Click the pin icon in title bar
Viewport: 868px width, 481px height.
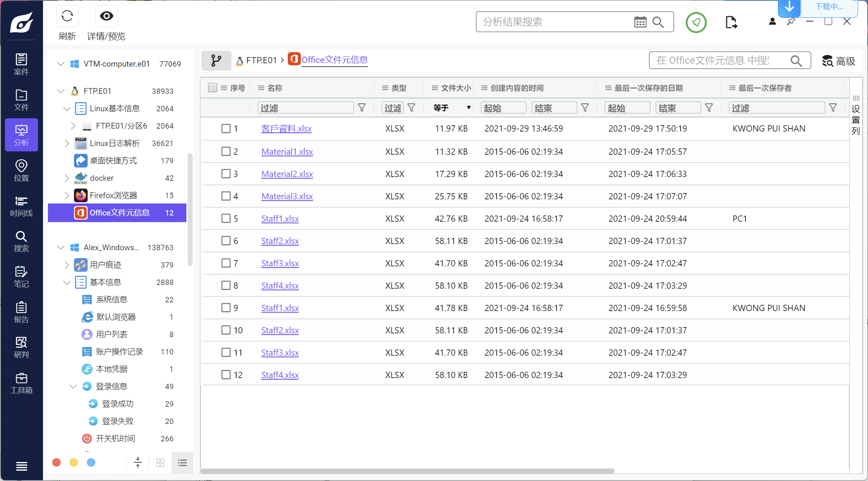(791, 22)
